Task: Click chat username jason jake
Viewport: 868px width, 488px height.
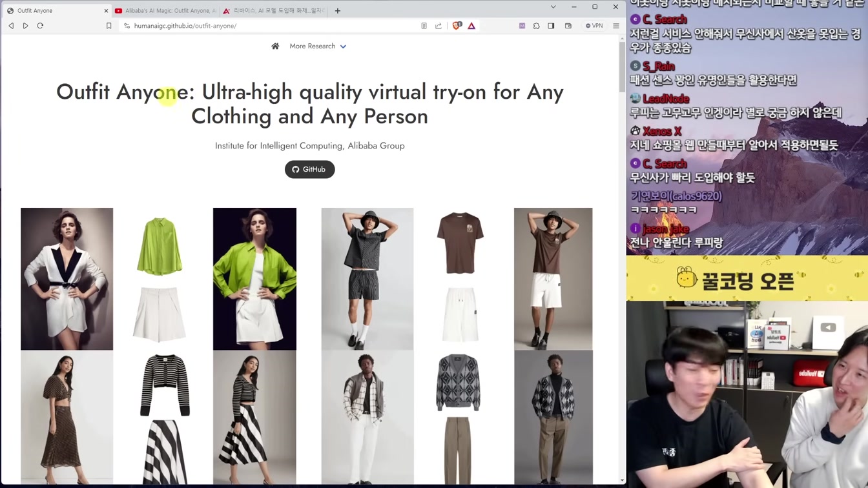Action: coord(666,229)
